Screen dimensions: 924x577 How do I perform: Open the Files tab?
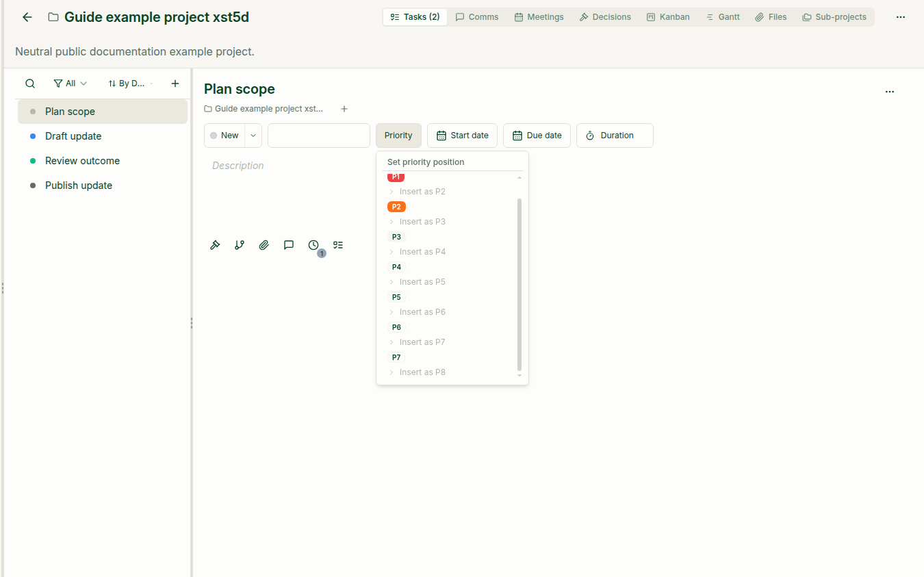tap(771, 17)
